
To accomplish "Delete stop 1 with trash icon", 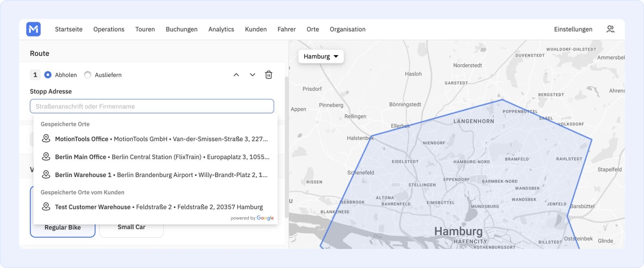I will pyautogui.click(x=269, y=75).
